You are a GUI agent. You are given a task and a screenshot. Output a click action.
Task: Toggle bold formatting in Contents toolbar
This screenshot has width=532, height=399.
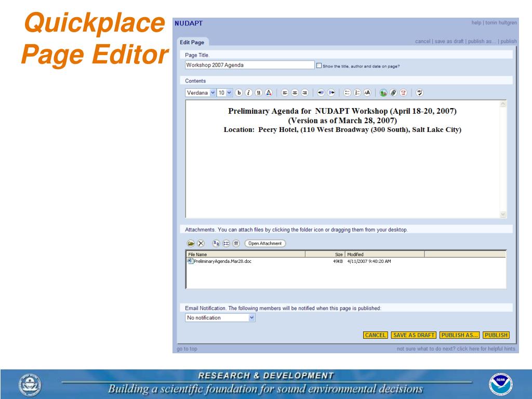pyautogui.click(x=238, y=92)
